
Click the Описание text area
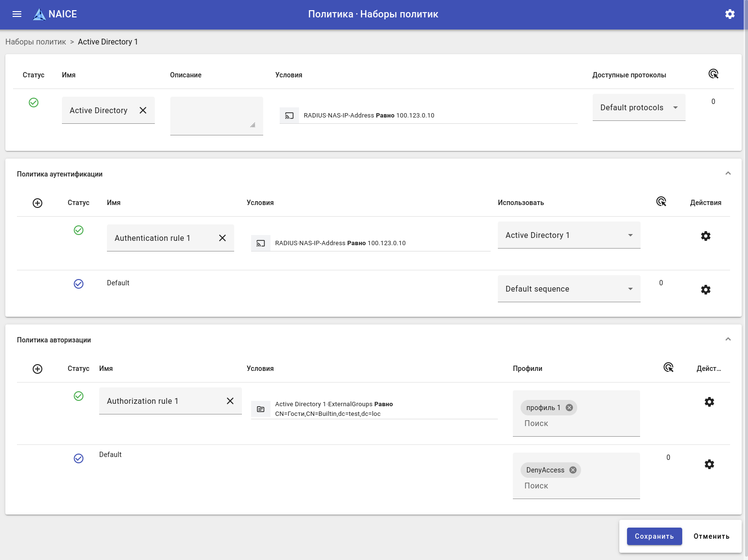[216, 116]
